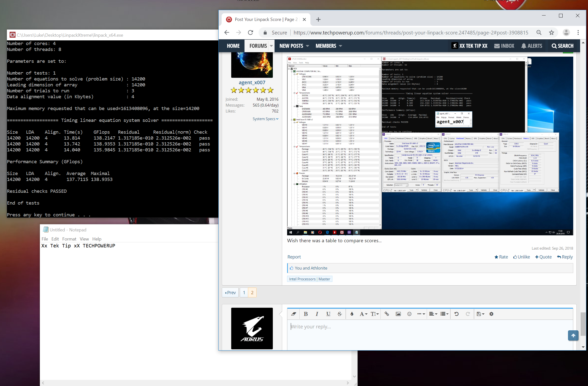Go back with browser back arrow
Screen dimensions: 588x386
227,32
